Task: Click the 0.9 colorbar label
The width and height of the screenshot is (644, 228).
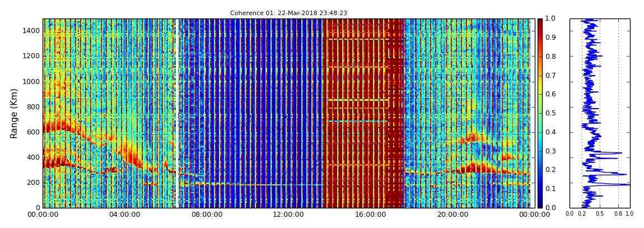Action: (x=549, y=38)
